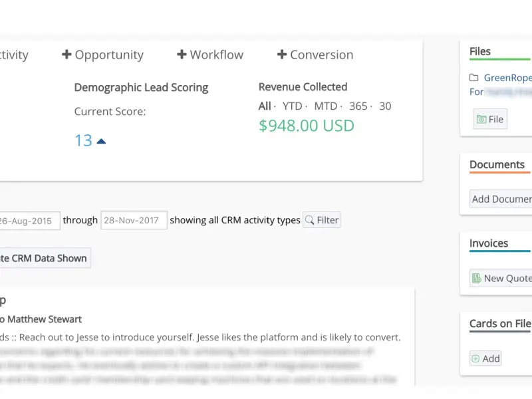Select the Cards on File heading
This screenshot has height=399, width=532.
(500, 324)
